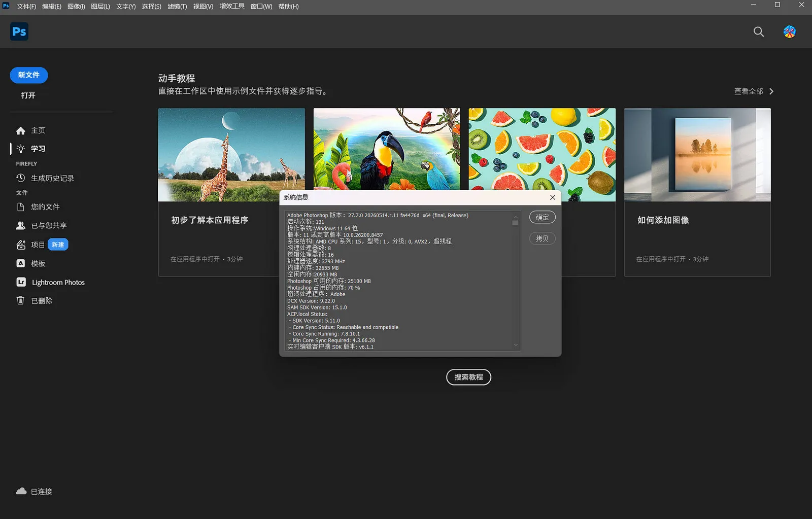The image size is (812, 519).
Task: Click the Lightroom Lr icon
Action: (21, 282)
